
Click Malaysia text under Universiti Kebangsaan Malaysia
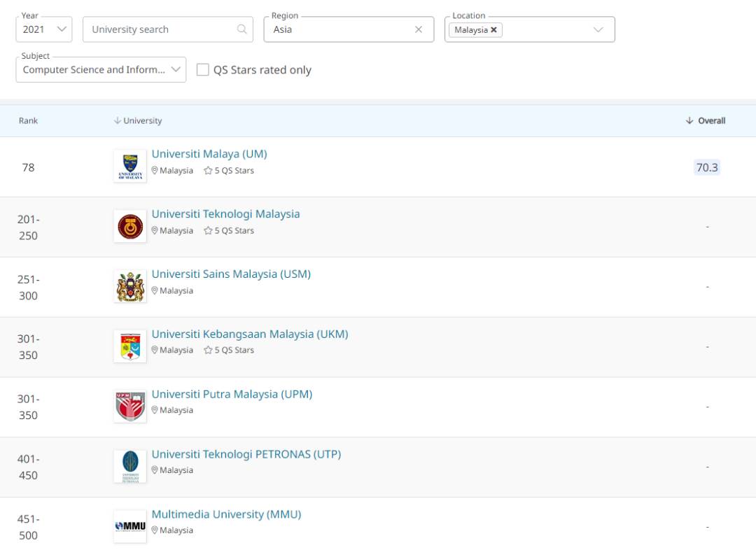(x=176, y=351)
